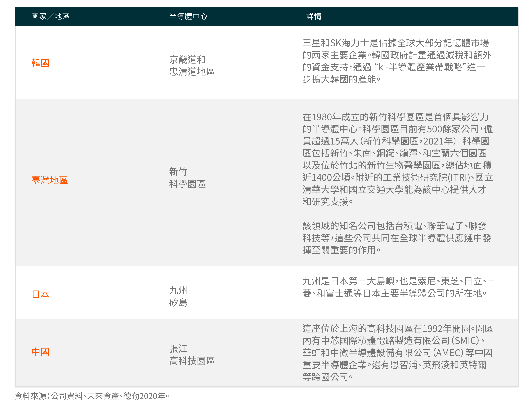This screenshot has height=409, width=532.
Task: Click the Samsung and SK Hynix detail paragraph
Action: point(397,61)
